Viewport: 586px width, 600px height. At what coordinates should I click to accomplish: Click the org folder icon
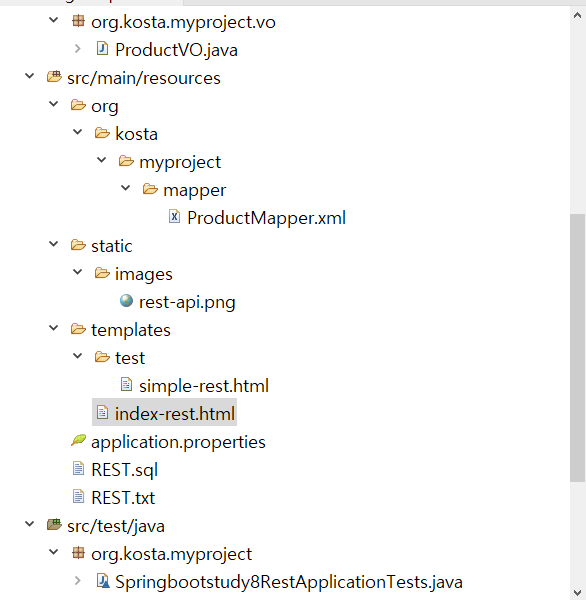point(78,105)
